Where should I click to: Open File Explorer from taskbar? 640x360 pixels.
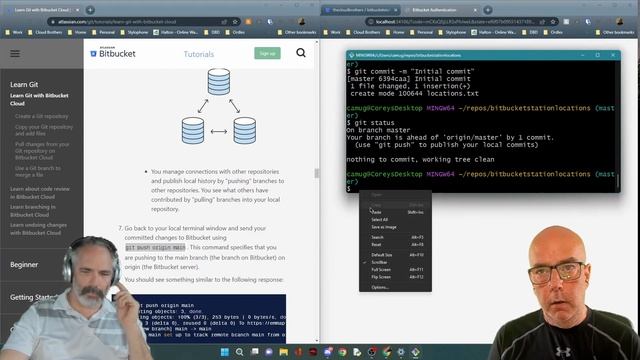point(284,352)
